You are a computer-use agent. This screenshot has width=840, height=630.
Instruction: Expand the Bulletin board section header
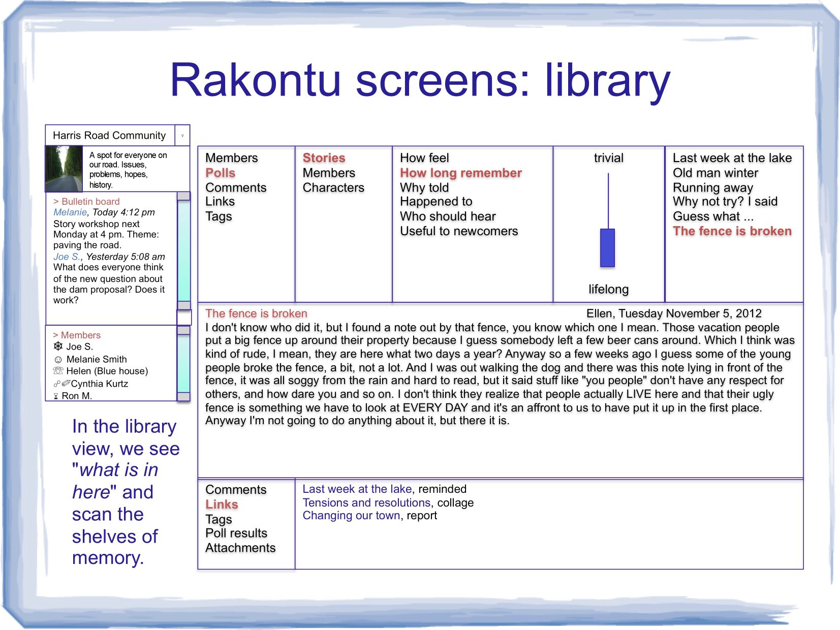(86, 202)
